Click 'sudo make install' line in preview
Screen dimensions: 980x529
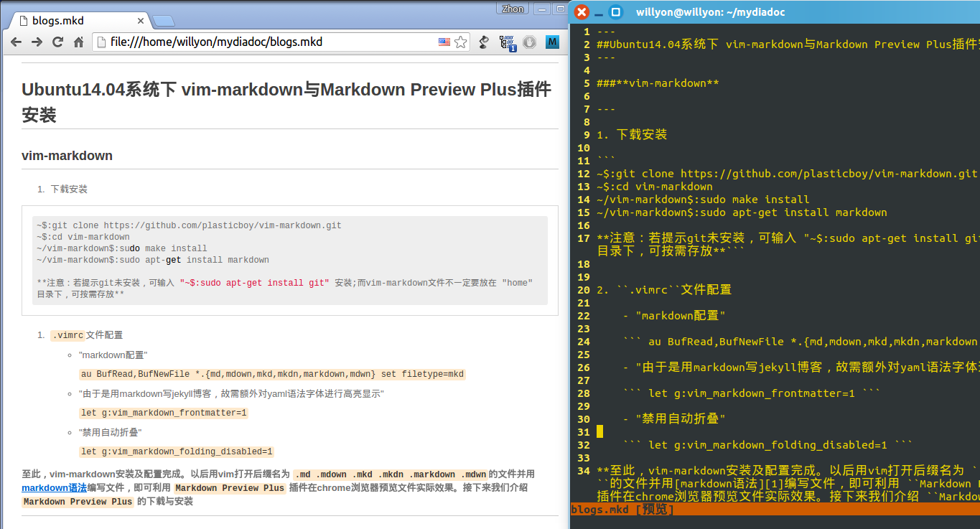(122, 248)
